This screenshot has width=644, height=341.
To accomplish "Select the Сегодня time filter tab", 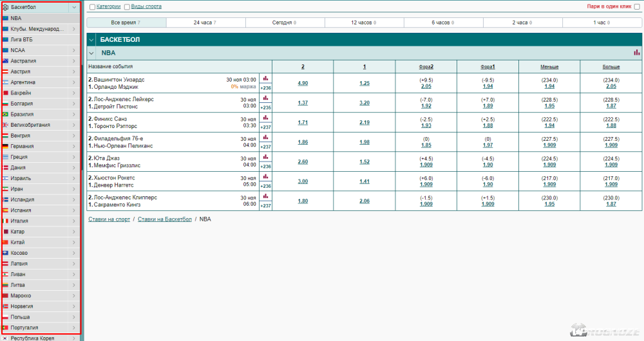I will 285,23.
